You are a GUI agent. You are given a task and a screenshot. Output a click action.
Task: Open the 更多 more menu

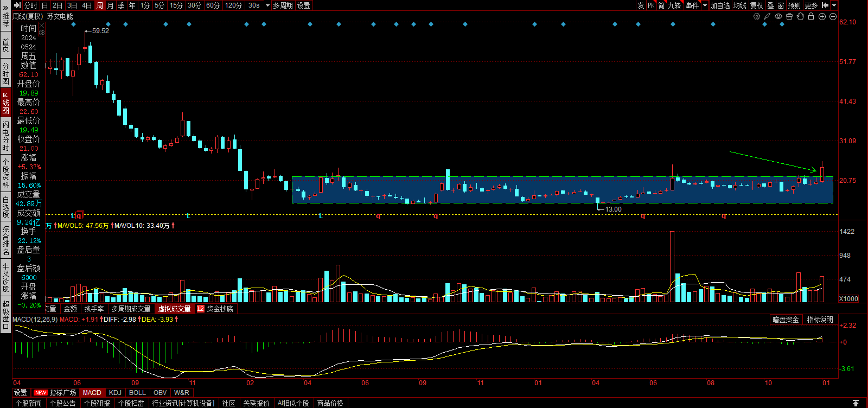click(811, 5)
